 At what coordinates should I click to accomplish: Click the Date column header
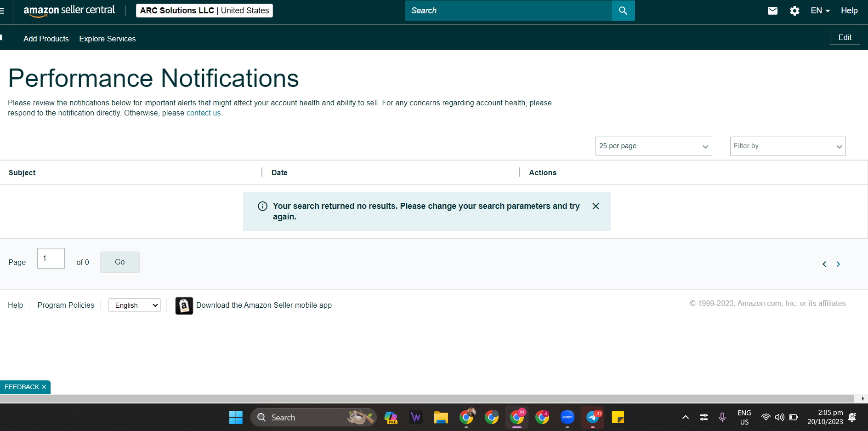pos(279,172)
